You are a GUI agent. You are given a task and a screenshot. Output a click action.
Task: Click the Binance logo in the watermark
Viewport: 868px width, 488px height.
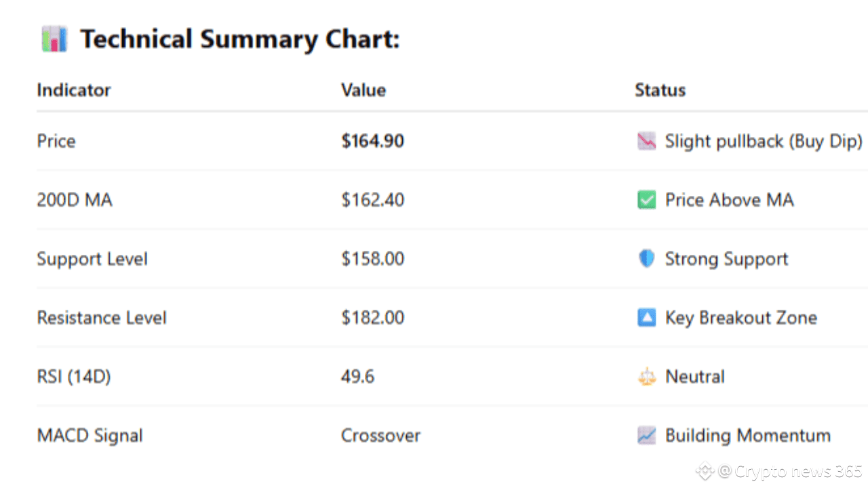(x=705, y=470)
